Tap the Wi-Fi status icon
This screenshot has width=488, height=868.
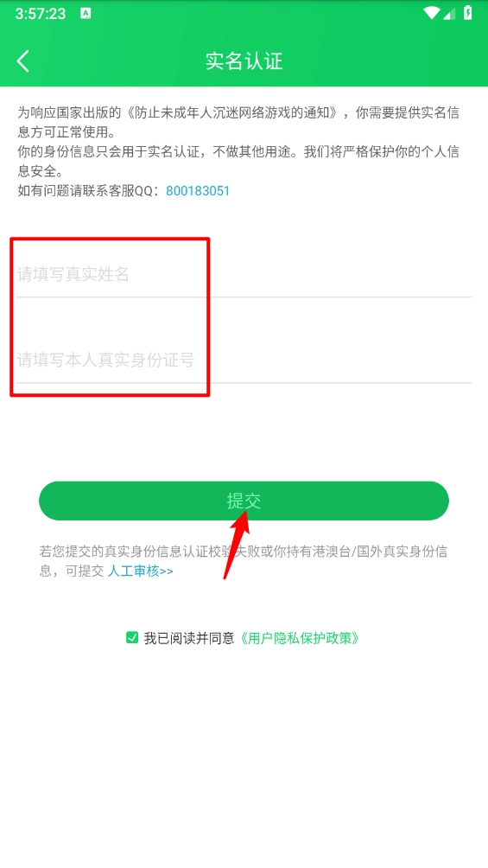coord(430,14)
